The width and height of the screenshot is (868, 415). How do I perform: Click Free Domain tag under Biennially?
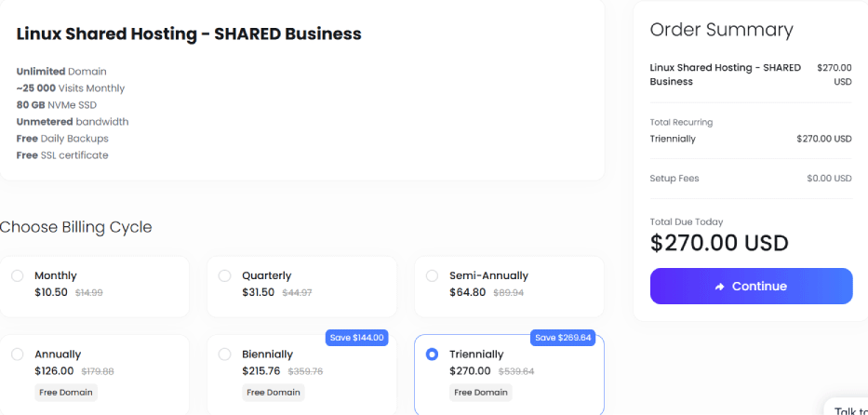tap(274, 393)
